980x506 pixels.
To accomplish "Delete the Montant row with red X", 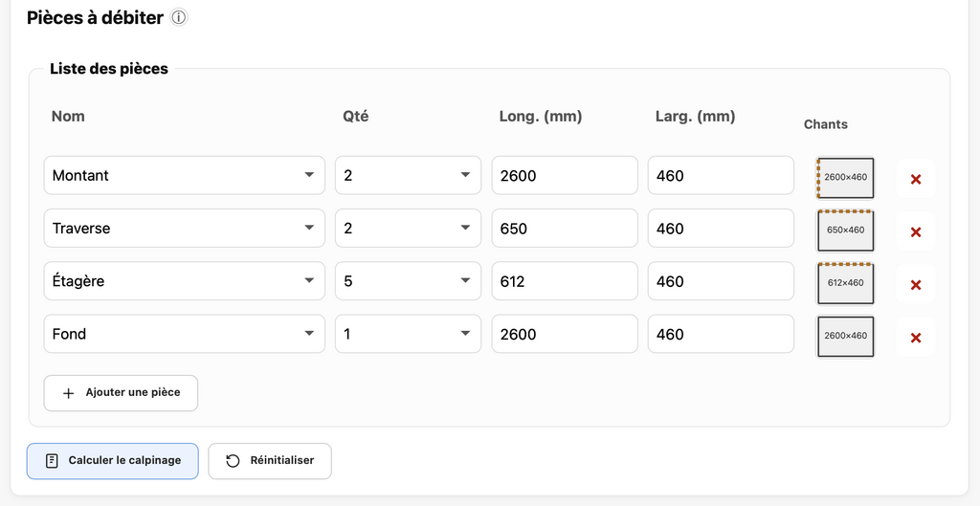I will 916,179.
